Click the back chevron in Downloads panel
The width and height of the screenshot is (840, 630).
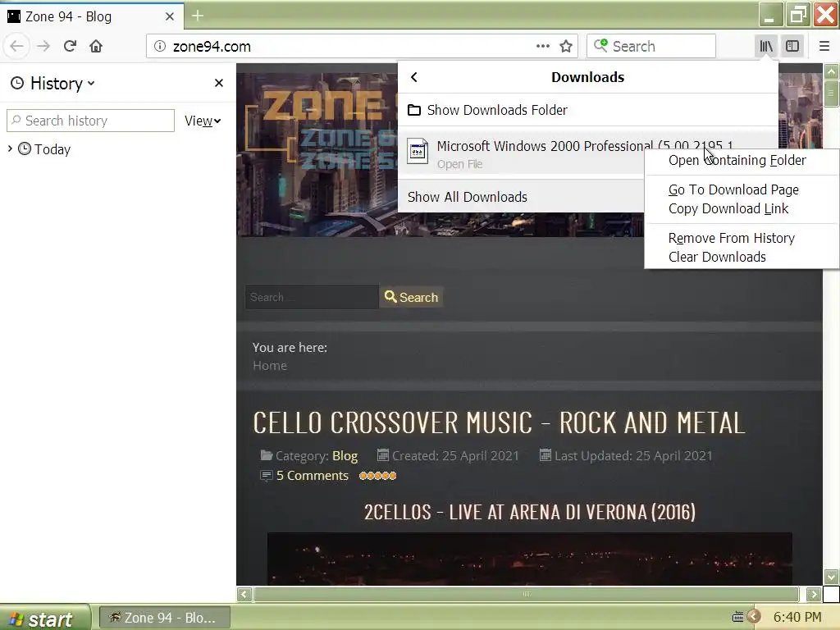tap(414, 77)
